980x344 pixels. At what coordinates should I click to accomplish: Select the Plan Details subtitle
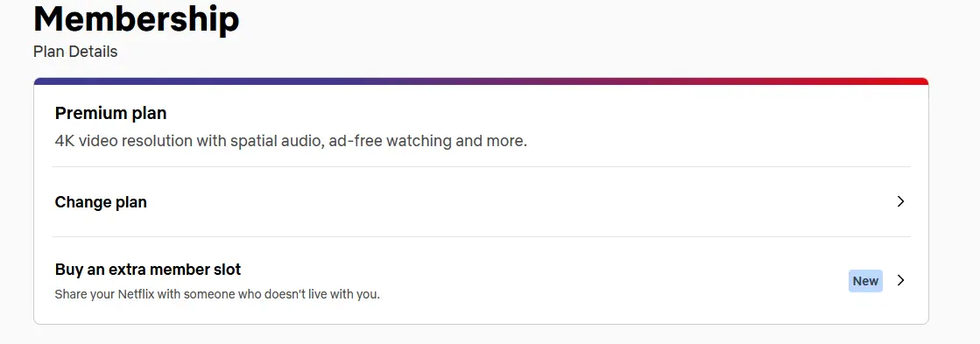tap(75, 52)
